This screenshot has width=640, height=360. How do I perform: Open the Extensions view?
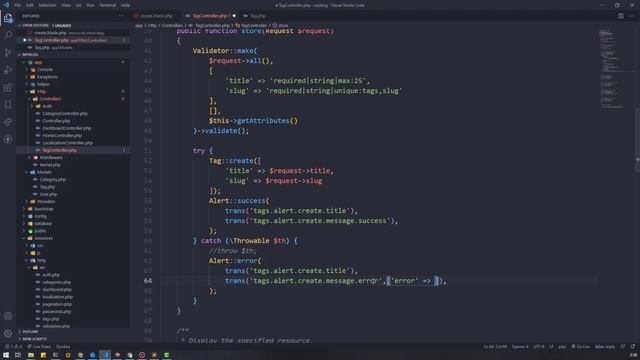(8, 87)
